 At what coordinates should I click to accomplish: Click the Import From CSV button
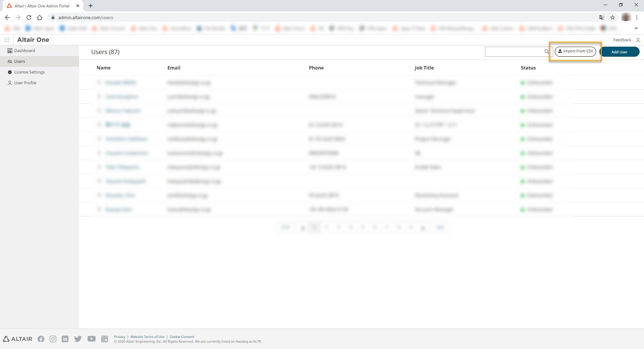coord(575,51)
